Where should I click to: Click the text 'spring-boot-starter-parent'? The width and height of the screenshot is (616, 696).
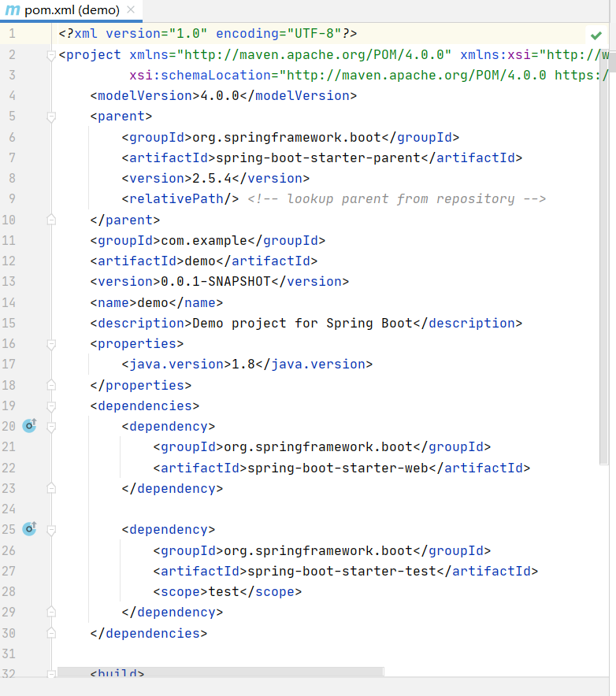click(318, 157)
